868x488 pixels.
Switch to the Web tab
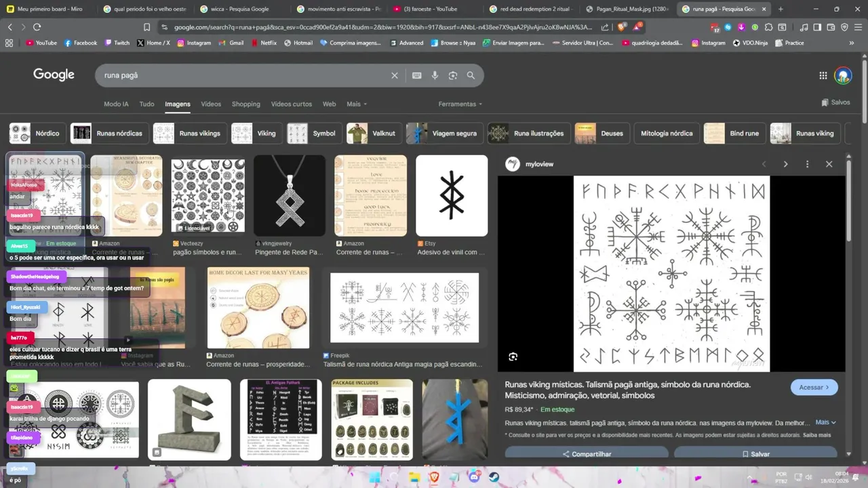tap(329, 104)
